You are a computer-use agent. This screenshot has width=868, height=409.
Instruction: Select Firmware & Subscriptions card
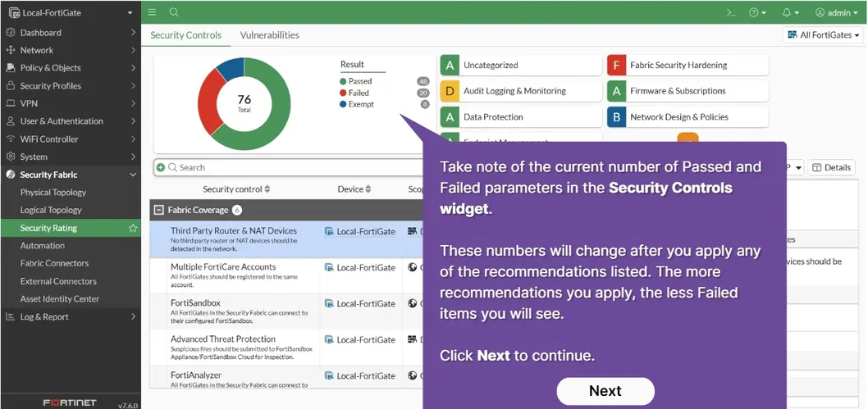pyautogui.click(x=688, y=91)
